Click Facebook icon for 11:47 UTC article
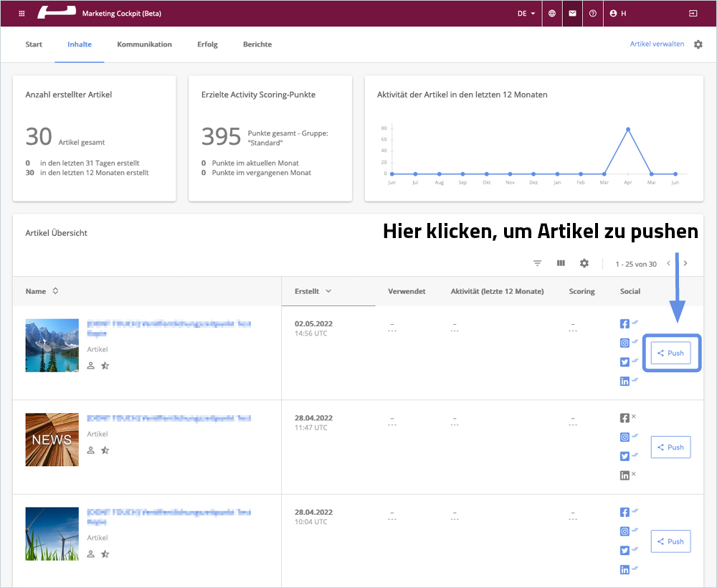 625,418
